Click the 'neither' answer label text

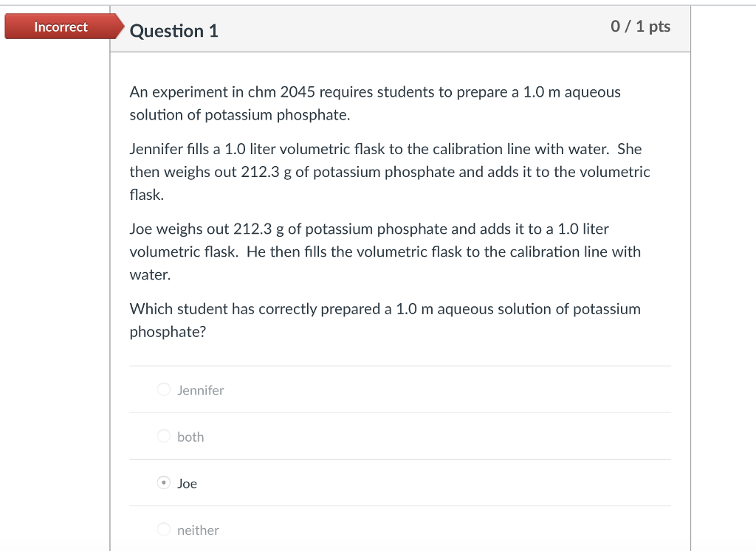(x=198, y=530)
